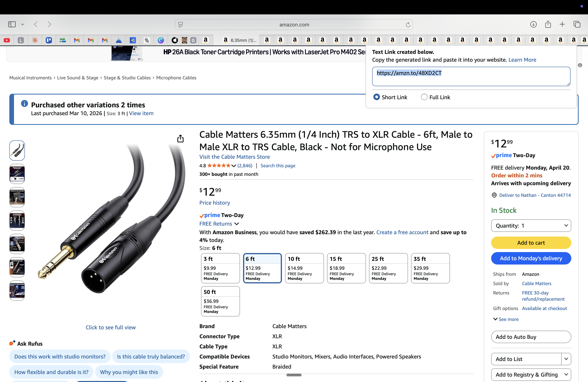
Task: Show the tab overview
Action: [x=577, y=24]
